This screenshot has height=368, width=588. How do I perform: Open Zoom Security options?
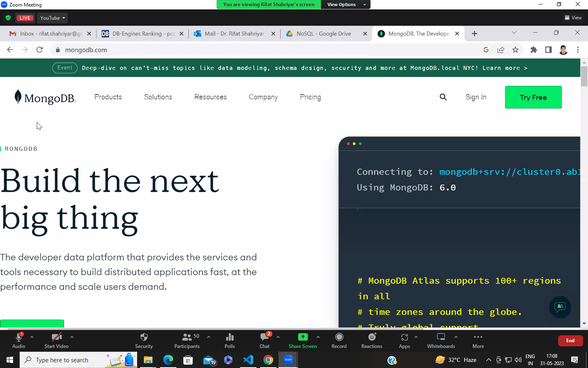tap(144, 340)
